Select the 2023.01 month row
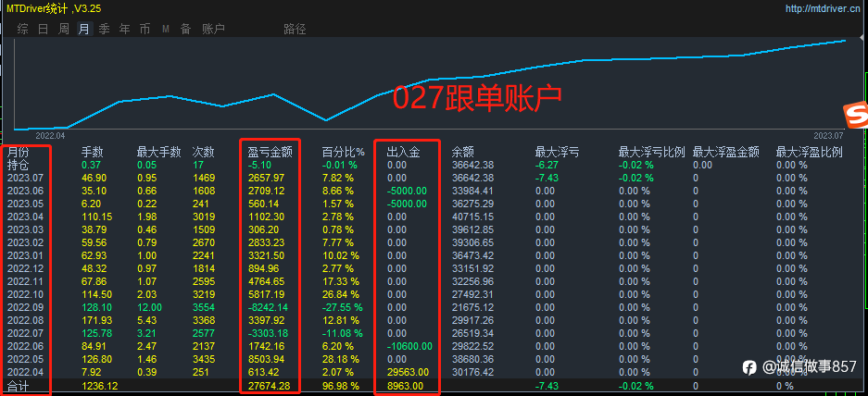The width and height of the screenshot is (868, 396). [23, 255]
